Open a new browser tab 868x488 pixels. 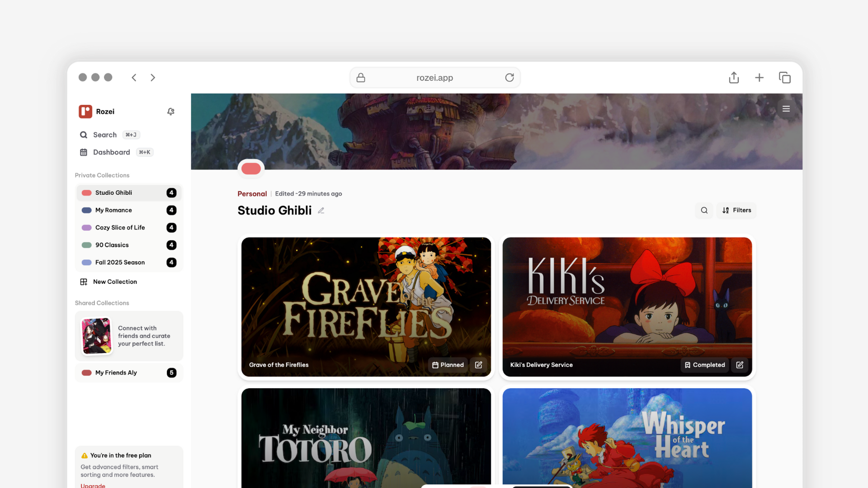click(x=759, y=78)
